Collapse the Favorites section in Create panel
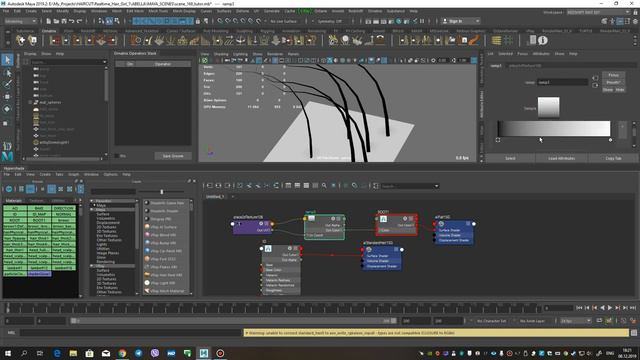The image size is (640, 360). (x=92, y=201)
